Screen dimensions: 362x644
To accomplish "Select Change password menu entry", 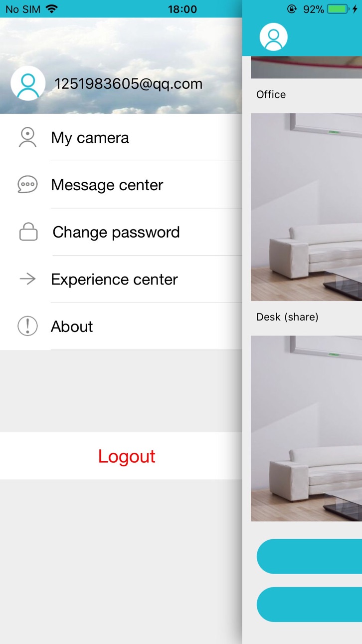I will (121, 232).
